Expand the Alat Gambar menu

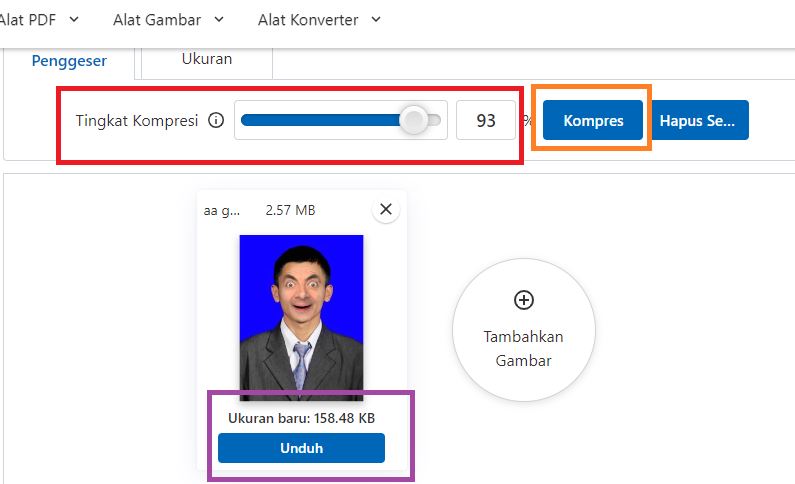[168, 20]
